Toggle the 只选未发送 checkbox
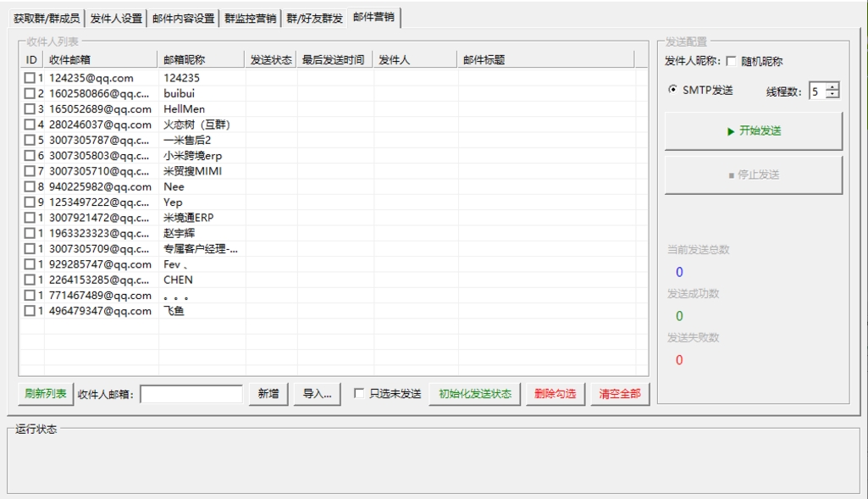The image size is (868, 499). point(359,393)
